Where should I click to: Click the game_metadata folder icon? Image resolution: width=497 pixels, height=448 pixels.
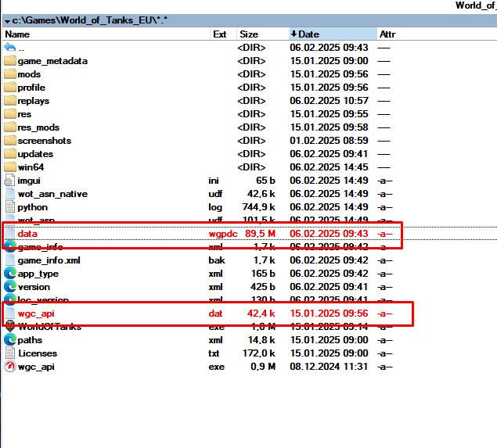click(10, 61)
